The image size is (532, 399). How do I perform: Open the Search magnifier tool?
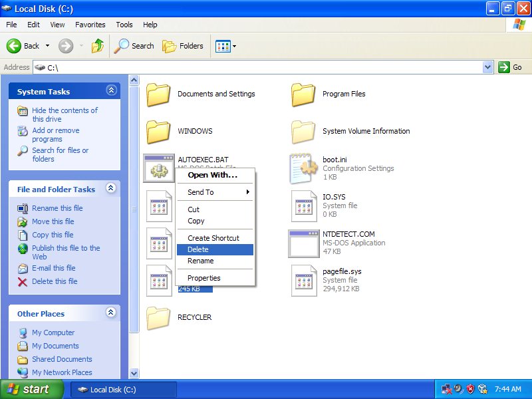click(134, 46)
